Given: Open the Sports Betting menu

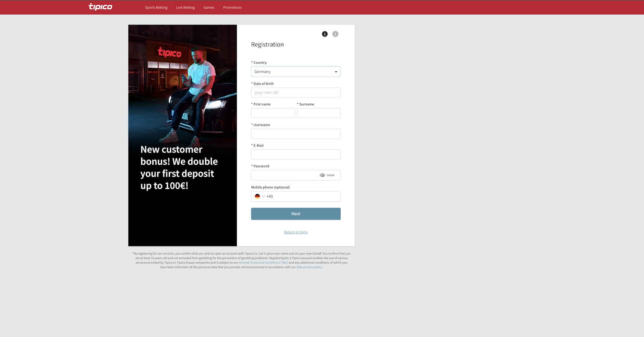Looking at the screenshot, I should (156, 8).
